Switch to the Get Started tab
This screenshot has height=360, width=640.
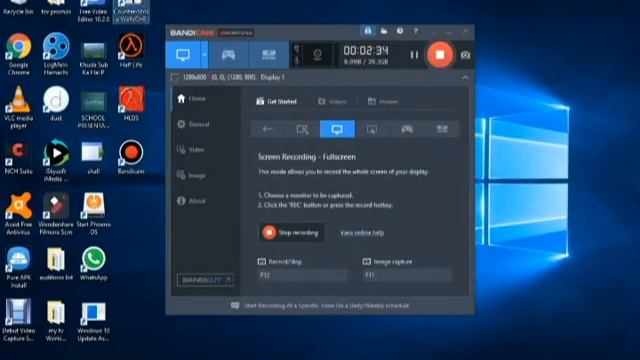click(x=276, y=101)
